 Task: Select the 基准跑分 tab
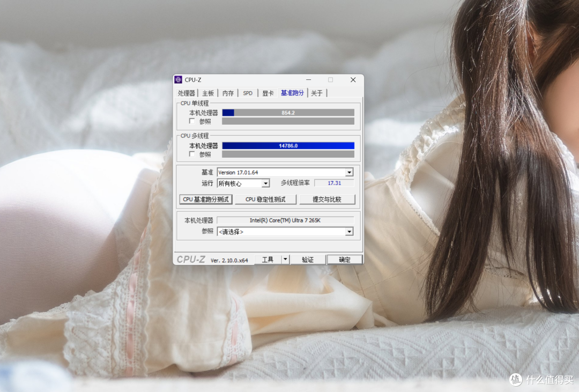292,93
